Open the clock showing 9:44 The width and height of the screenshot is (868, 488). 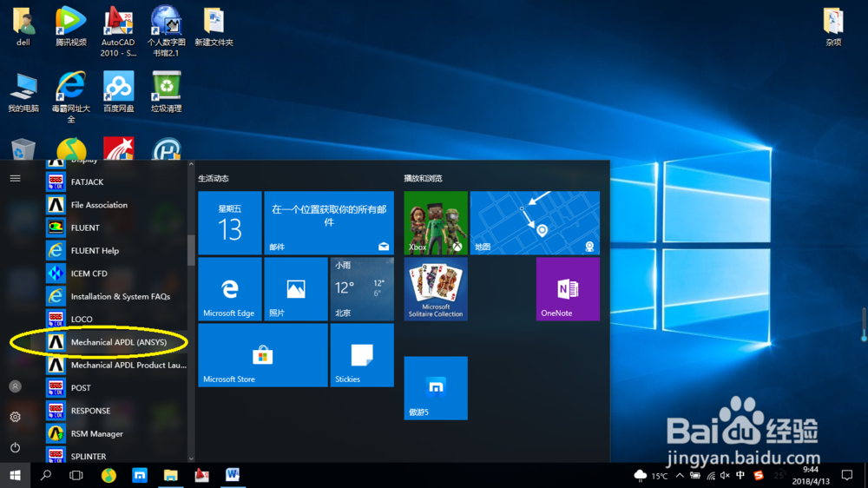pyautogui.click(x=811, y=475)
